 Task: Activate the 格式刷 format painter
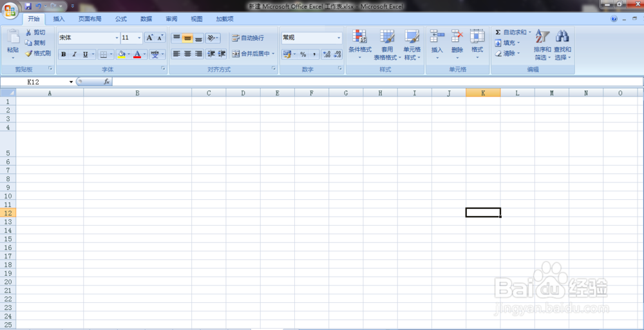tap(38, 53)
